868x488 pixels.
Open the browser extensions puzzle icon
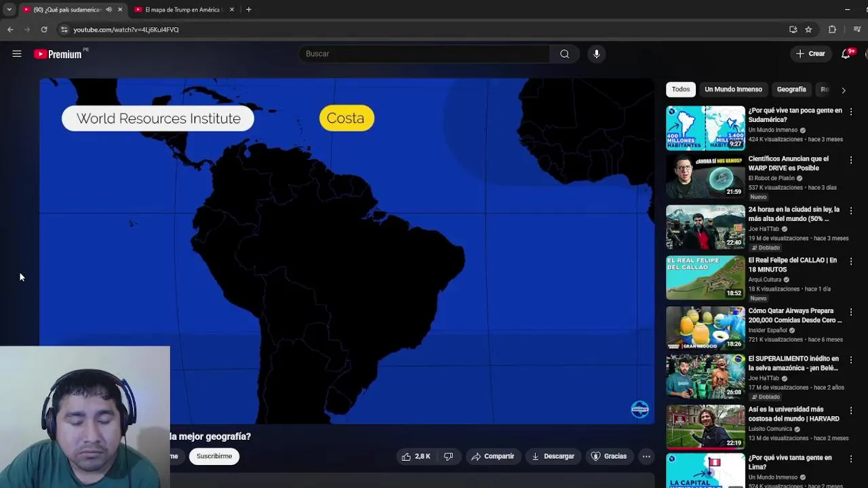coord(832,29)
